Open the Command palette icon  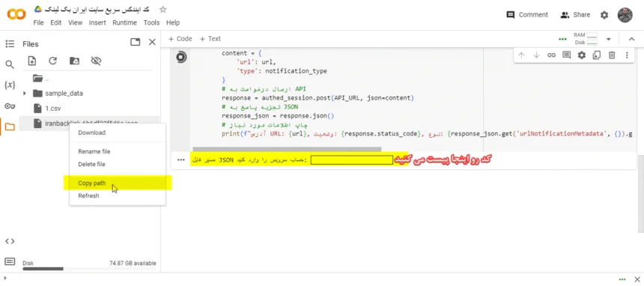10,261
